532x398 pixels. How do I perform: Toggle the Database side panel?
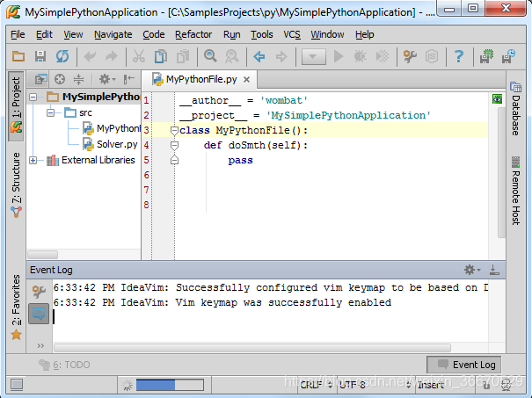click(x=515, y=109)
